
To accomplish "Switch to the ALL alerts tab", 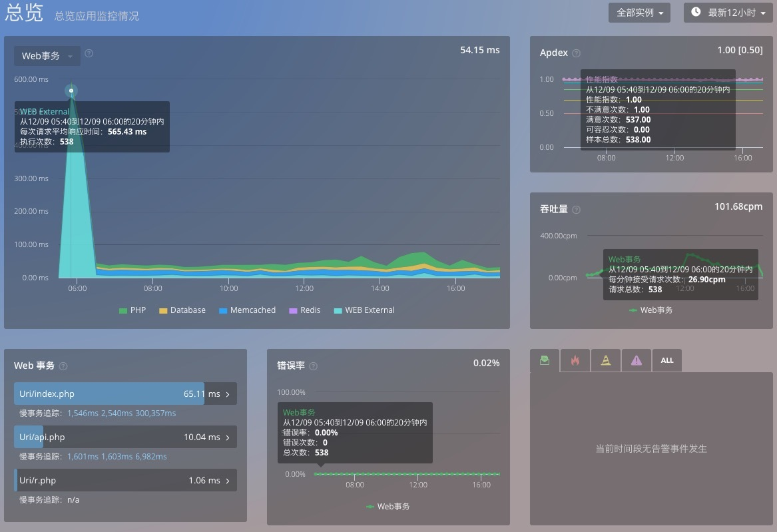I will click(x=667, y=360).
